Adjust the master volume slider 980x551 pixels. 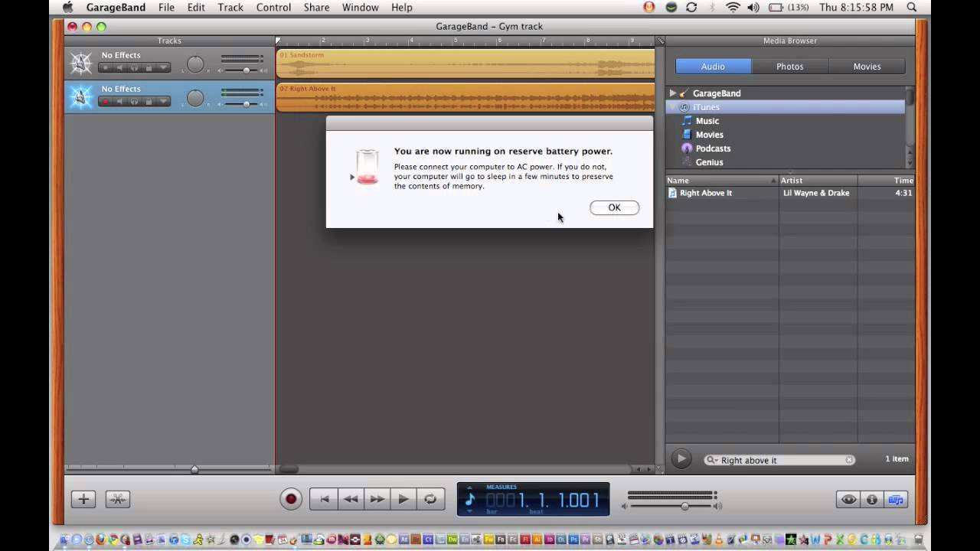pyautogui.click(x=684, y=506)
